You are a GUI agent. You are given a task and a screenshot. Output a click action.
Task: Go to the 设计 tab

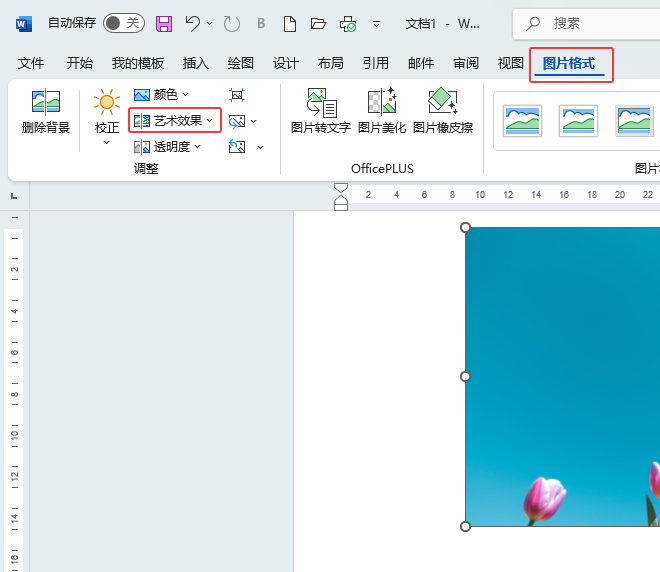click(286, 64)
